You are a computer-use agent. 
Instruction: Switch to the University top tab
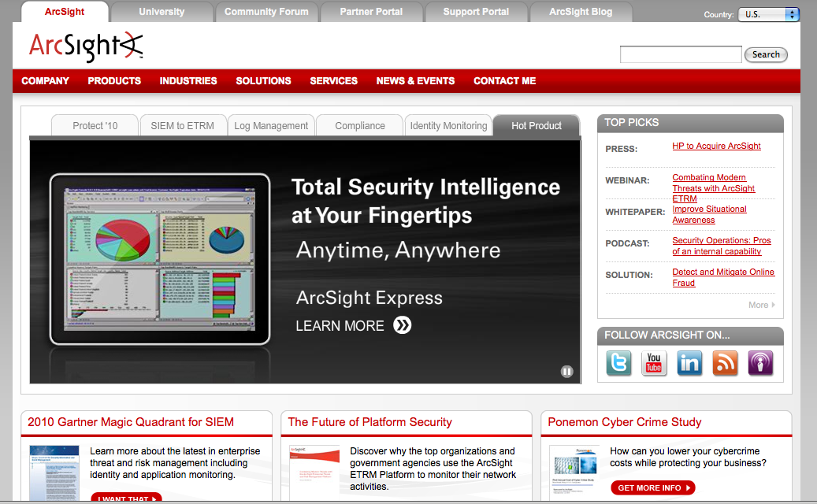[x=162, y=12]
